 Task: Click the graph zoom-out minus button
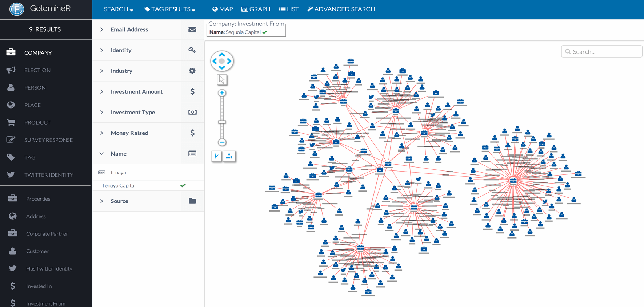[x=222, y=142]
